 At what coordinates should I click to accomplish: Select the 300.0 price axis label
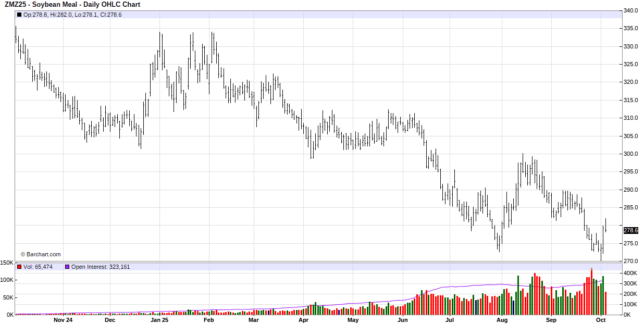tap(631, 154)
